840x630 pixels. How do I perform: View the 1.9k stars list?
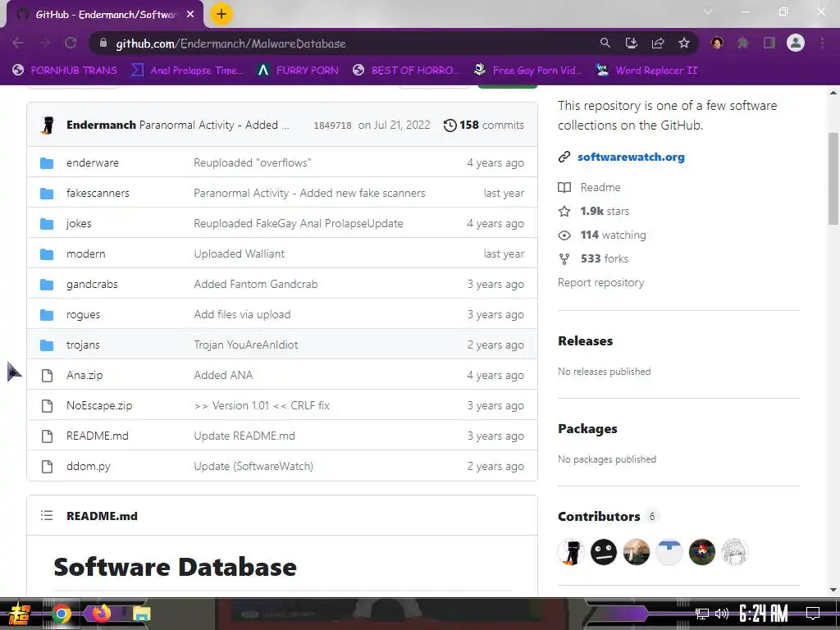coord(605,211)
